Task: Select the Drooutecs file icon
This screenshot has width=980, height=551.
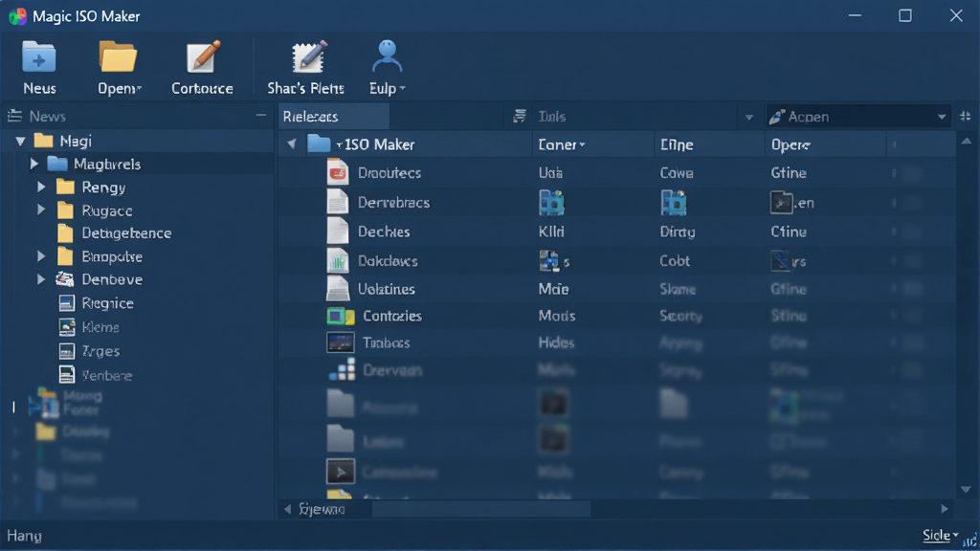Action: pos(338,172)
